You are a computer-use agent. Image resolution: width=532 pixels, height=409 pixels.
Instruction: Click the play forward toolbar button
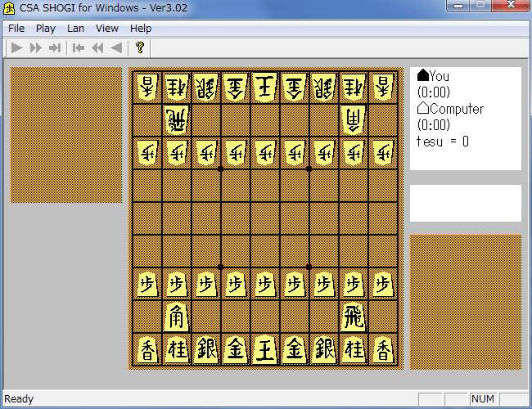16,47
